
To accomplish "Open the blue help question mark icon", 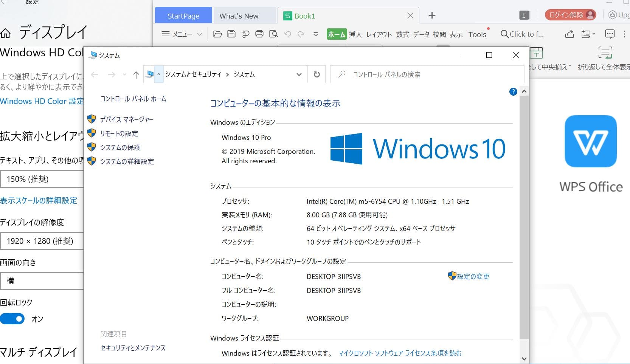I will pyautogui.click(x=513, y=91).
